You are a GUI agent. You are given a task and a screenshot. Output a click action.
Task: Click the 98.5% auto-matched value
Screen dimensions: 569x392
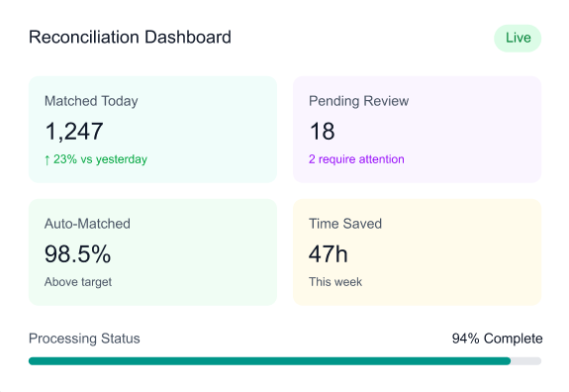[77, 254]
